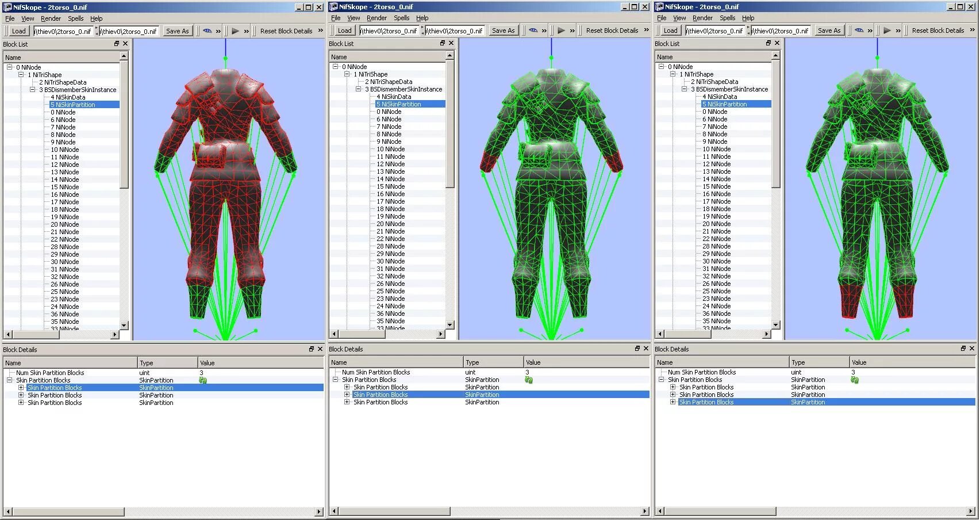
Task: Open the File menu in left window
Action: tap(10, 18)
